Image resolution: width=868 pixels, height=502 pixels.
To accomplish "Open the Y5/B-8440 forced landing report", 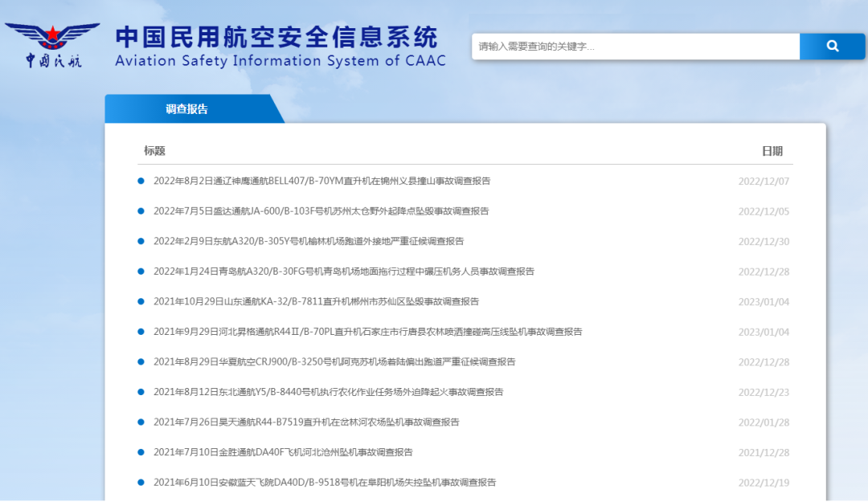I will tap(328, 392).
